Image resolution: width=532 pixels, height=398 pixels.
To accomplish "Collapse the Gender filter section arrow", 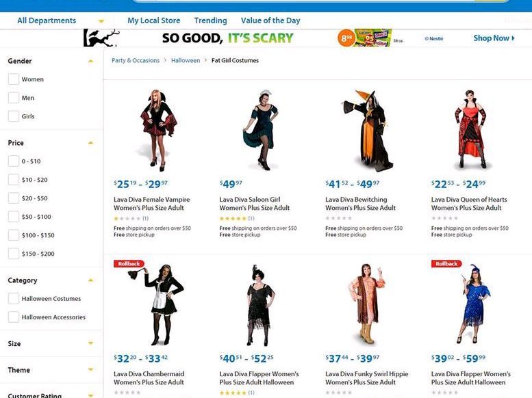I will (x=90, y=61).
